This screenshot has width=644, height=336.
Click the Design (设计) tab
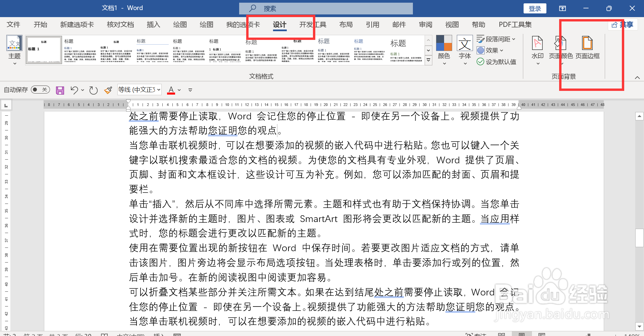point(279,24)
